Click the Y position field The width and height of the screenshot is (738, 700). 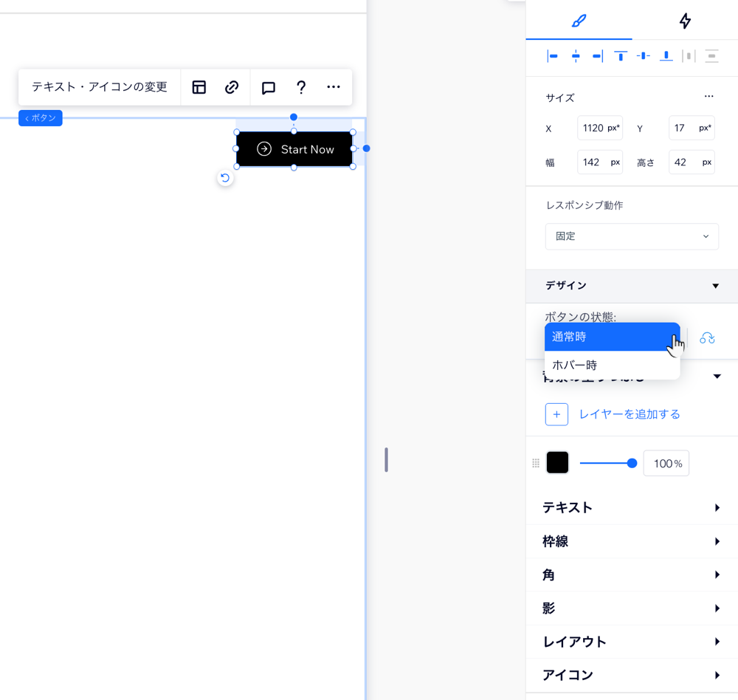pos(692,128)
